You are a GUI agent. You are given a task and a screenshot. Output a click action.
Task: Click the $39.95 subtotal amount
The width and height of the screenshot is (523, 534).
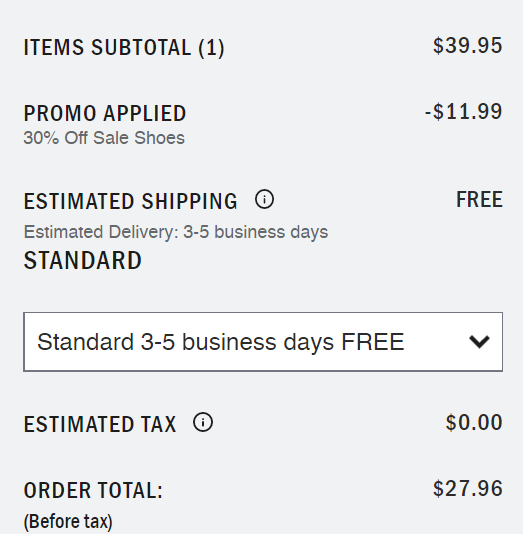[x=467, y=46]
